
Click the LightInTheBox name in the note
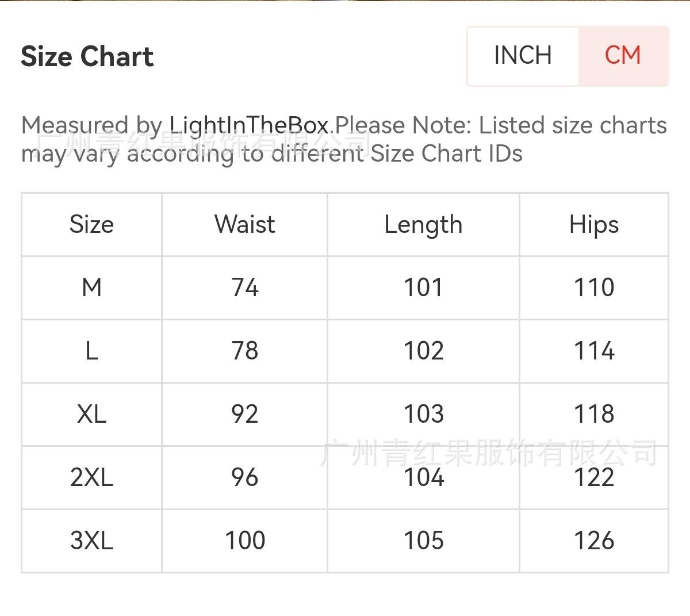249,125
